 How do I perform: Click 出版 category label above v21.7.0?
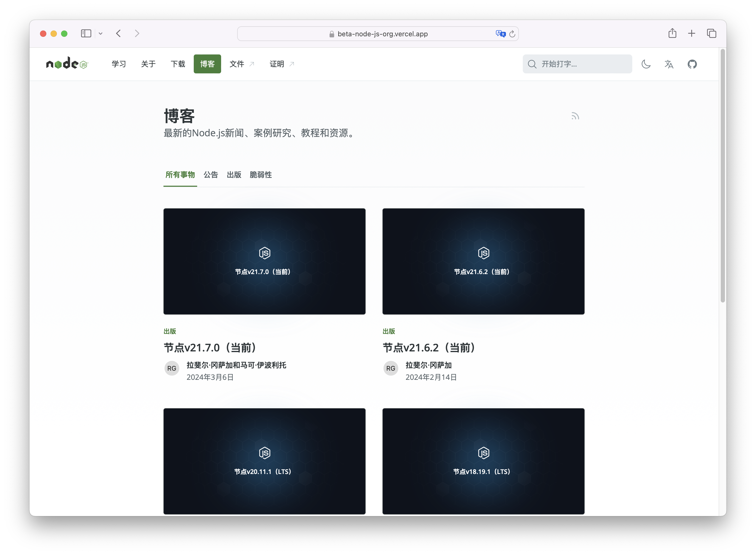[x=170, y=331]
